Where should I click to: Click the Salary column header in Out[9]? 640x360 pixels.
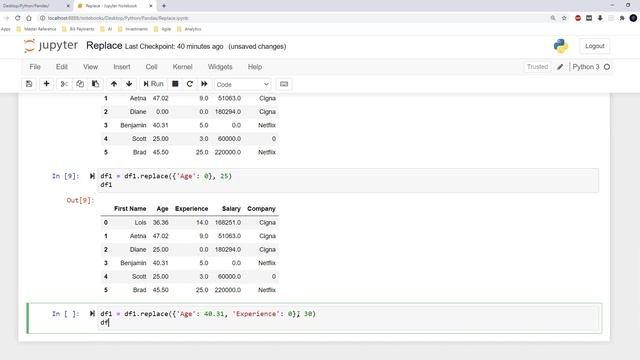click(231, 209)
